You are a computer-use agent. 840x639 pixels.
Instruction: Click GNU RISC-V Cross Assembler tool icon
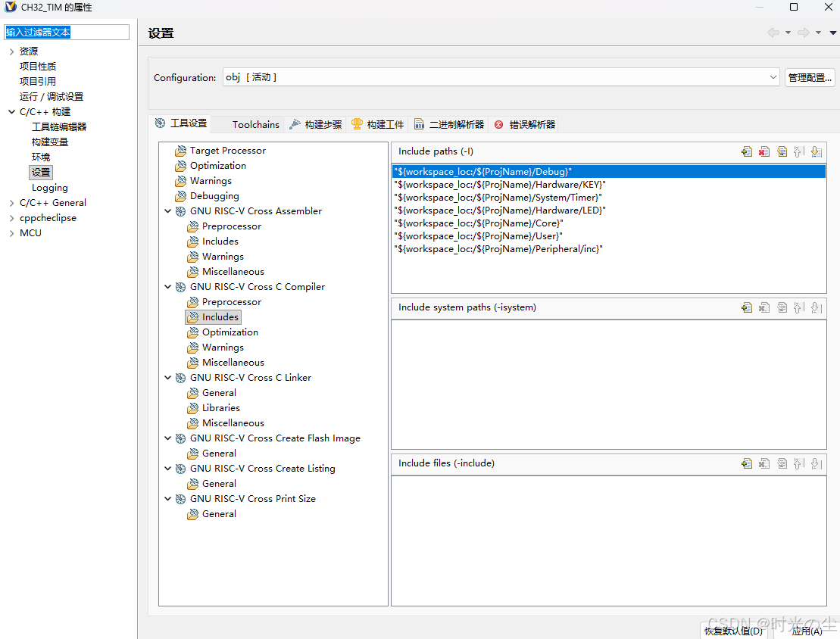click(x=180, y=211)
